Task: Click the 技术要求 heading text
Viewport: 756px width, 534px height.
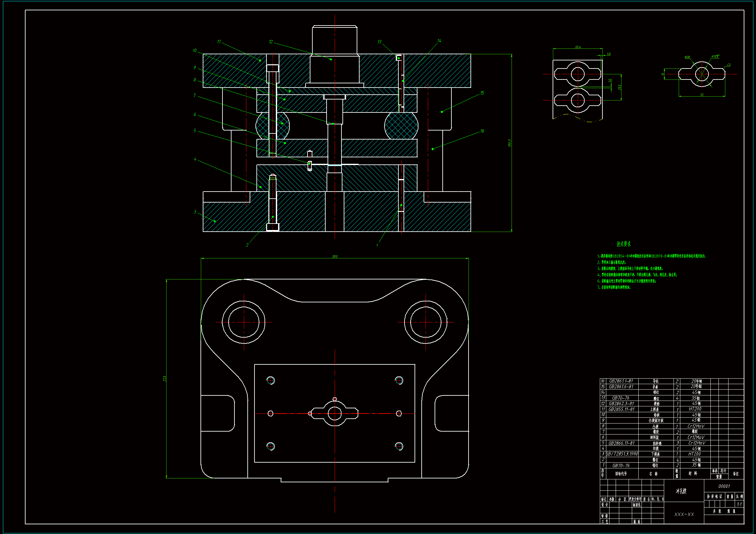Action: click(624, 244)
